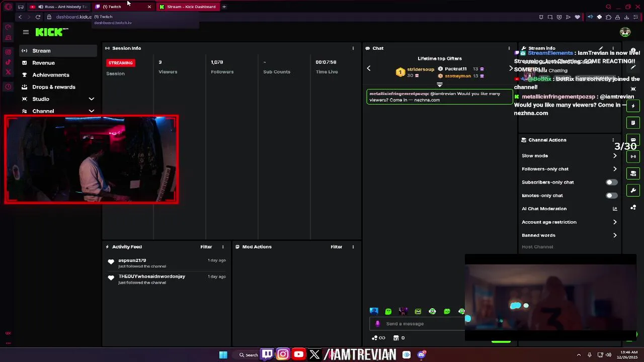Open the Mod Actions Filter
This screenshot has width=644, height=362.
point(336,247)
